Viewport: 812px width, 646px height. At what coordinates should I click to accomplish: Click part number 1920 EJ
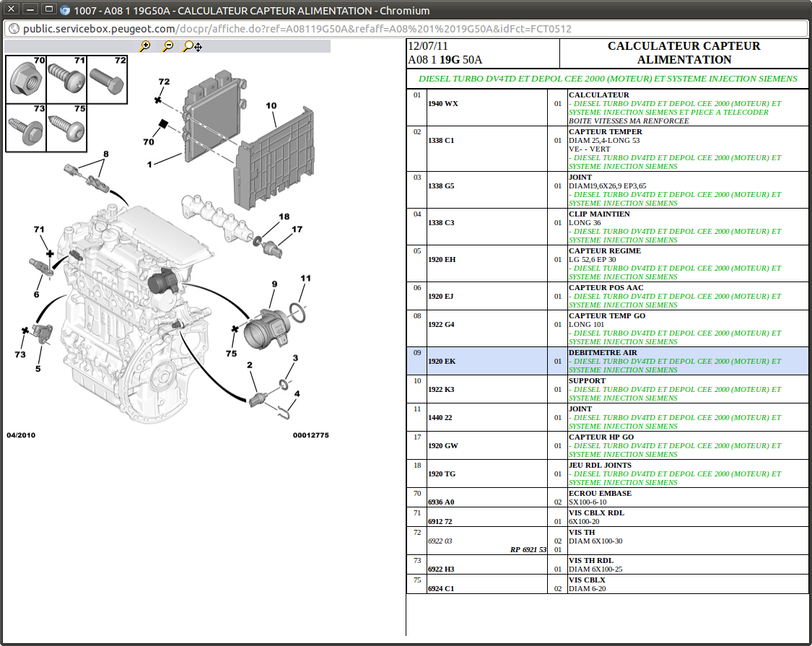(x=441, y=297)
